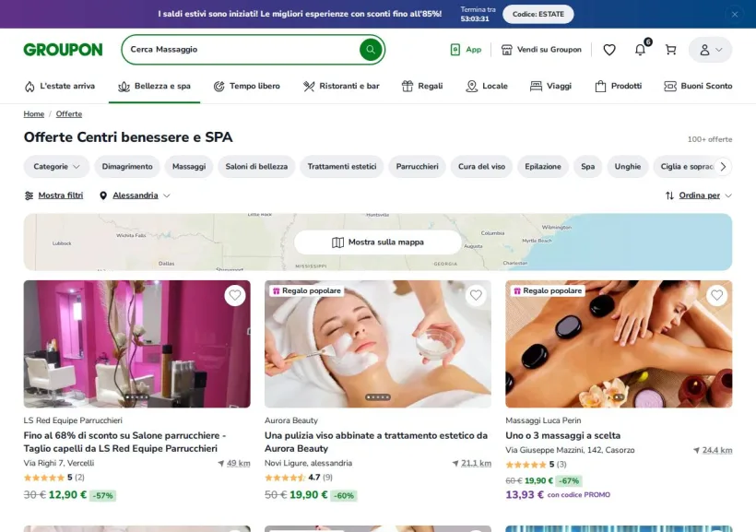Open facial mask treatment deal image
Viewport: 756px width, 532px height.
[378, 344]
